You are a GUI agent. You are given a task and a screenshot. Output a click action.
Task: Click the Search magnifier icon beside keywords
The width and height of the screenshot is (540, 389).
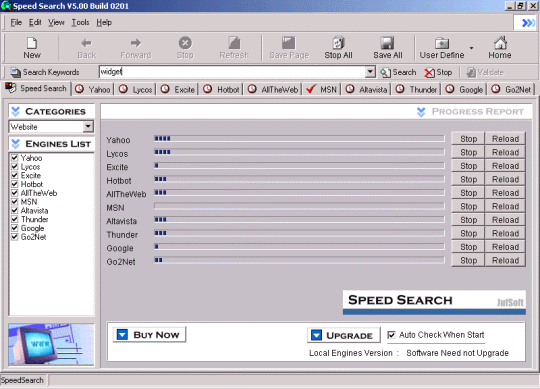385,73
